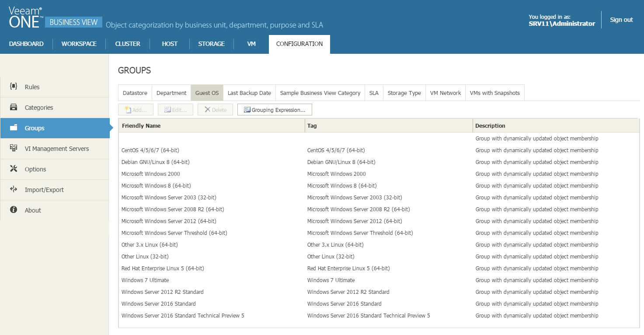
Task: Select the Guest OS category tab
Action: coord(207,93)
